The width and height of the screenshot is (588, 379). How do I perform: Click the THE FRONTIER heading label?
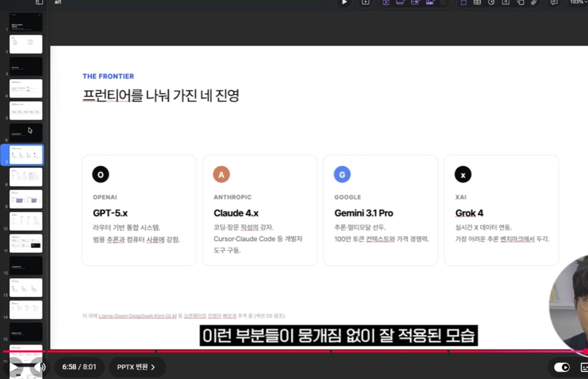[108, 77]
